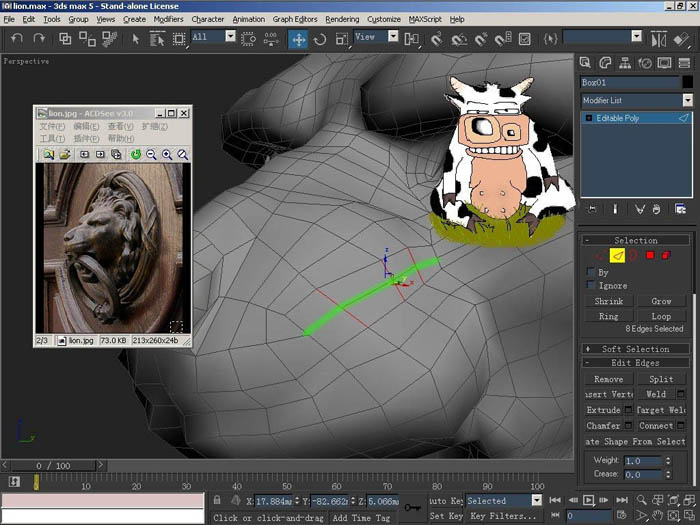Open the Modify command panel tab
The height and width of the screenshot is (525, 700).
pyautogui.click(x=605, y=63)
